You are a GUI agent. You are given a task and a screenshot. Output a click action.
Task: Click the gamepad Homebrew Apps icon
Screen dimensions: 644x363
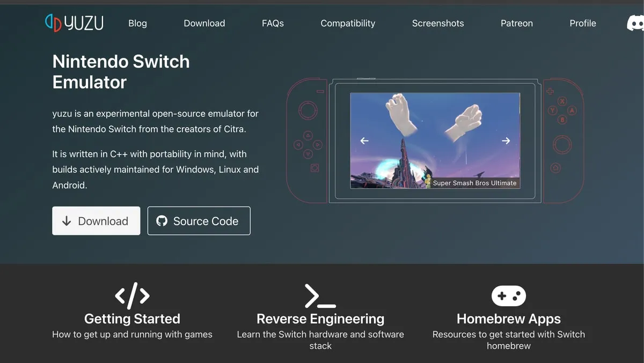point(509,296)
